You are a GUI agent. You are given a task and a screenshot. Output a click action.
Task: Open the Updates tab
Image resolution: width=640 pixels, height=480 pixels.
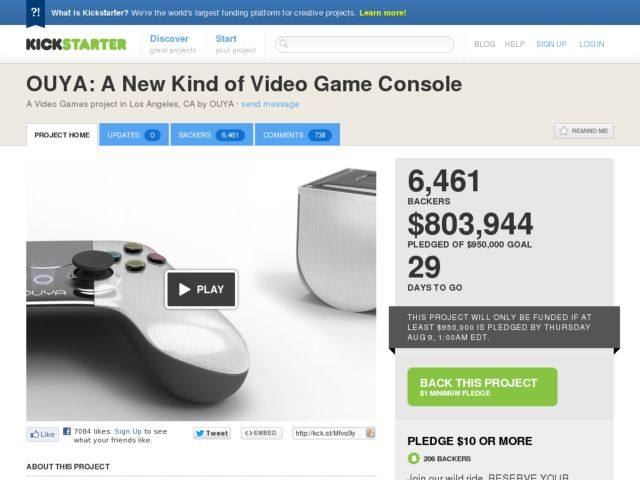(x=134, y=135)
